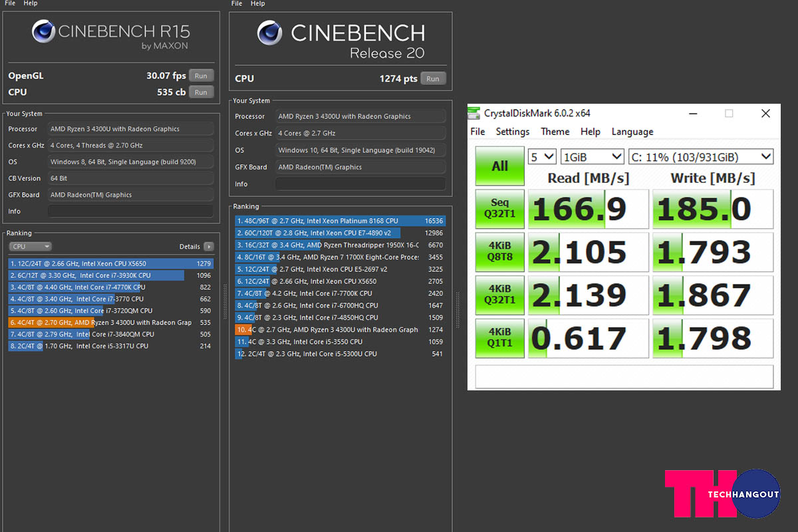This screenshot has height=532, width=798.
Task: Select Core i7-3770 row in R15 ranking
Action: click(x=111, y=299)
